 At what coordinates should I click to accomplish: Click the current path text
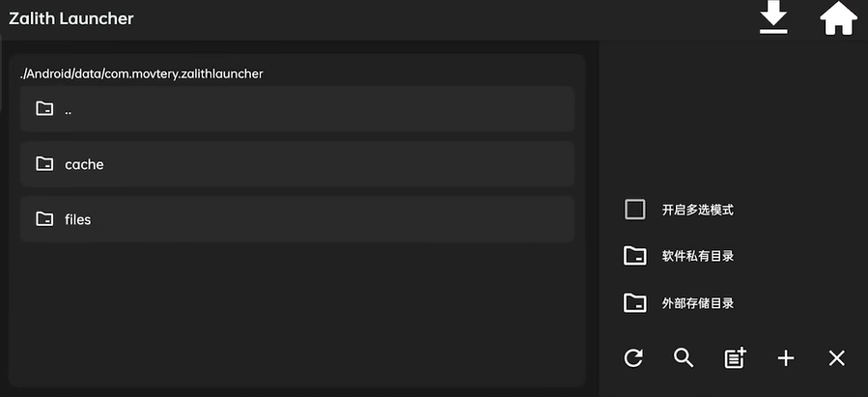click(142, 73)
